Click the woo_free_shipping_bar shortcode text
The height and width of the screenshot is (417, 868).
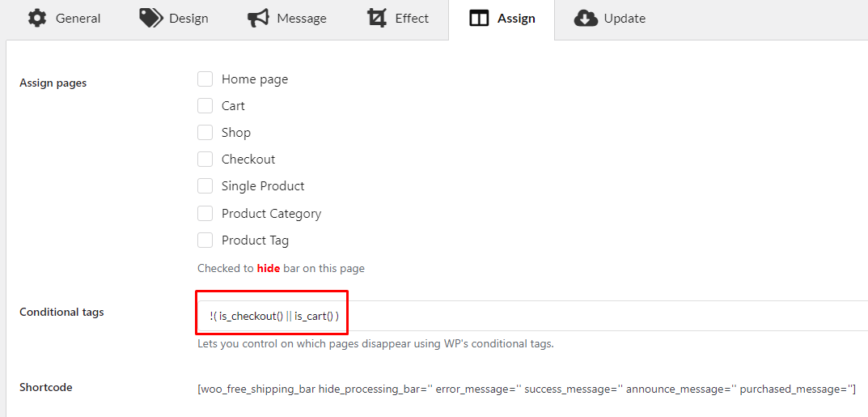[527, 388]
